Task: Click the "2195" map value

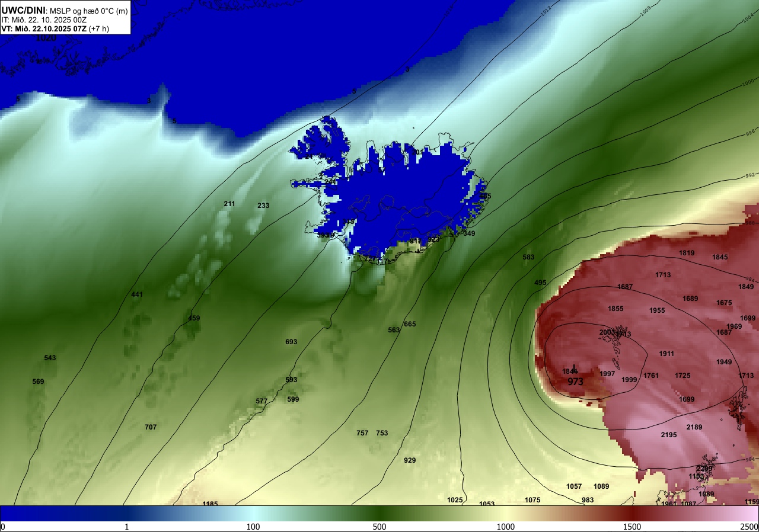Action: pyautogui.click(x=669, y=435)
